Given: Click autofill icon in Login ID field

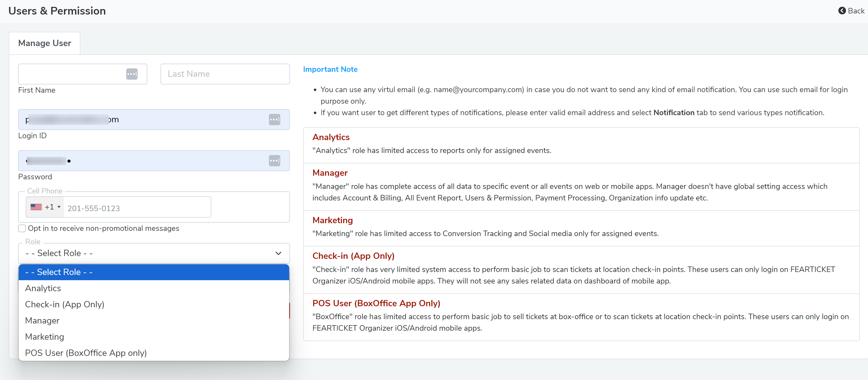Looking at the screenshot, I should (274, 120).
